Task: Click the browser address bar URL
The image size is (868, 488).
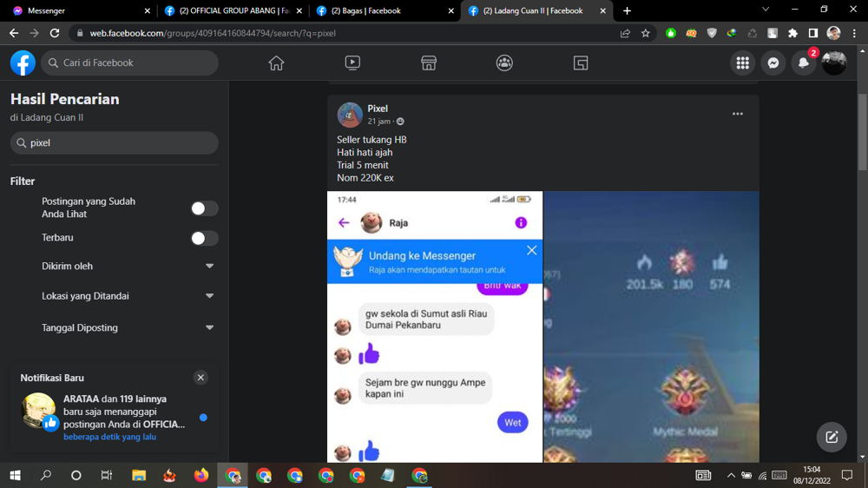Action: pos(213,33)
